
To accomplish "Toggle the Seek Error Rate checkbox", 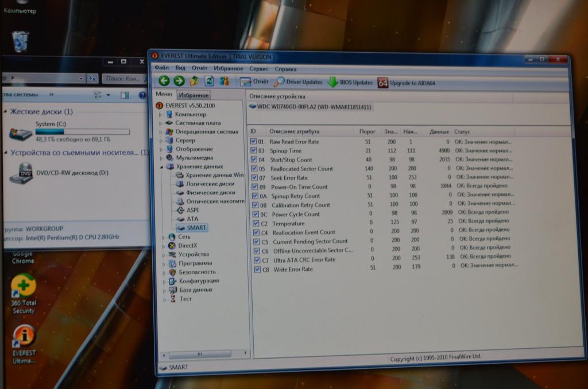I will point(254,177).
